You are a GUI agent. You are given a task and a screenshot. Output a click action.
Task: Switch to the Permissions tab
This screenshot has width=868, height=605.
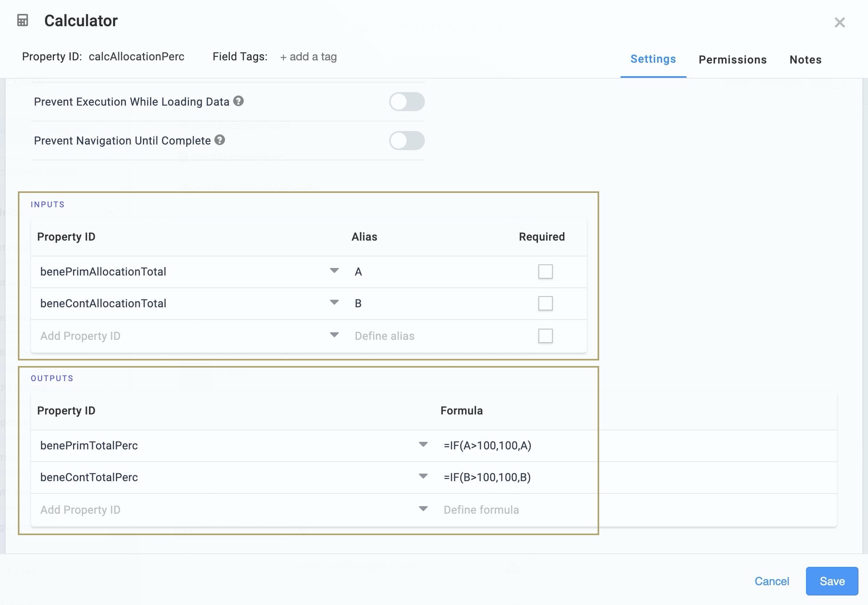click(x=733, y=60)
